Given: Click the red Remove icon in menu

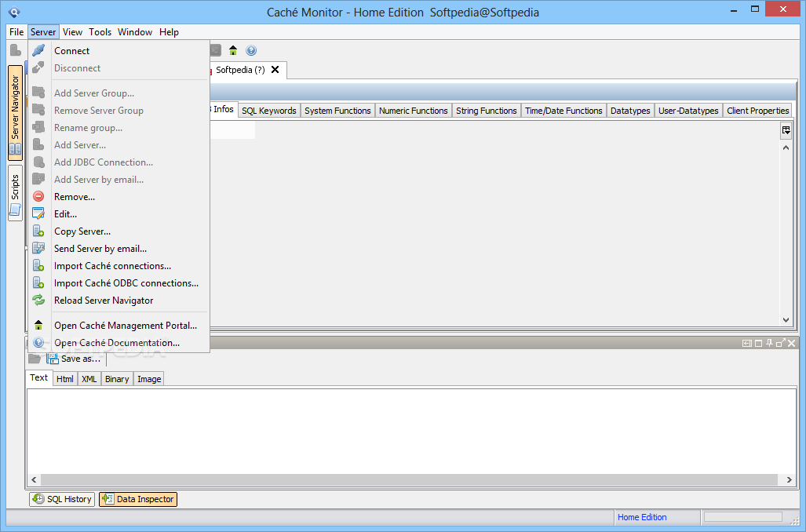Looking at the screenshot, I should click(38, 196).
